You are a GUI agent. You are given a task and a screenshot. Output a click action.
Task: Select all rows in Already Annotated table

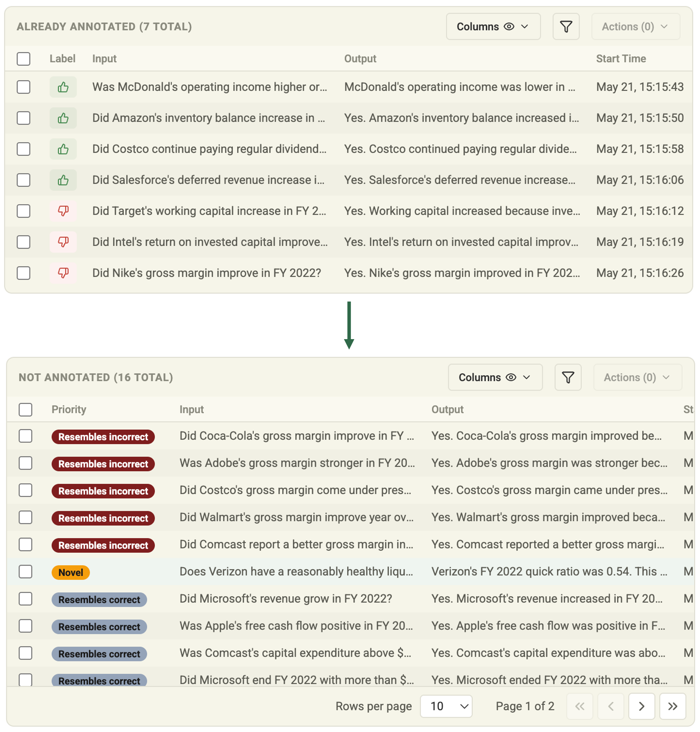point(23,59)
